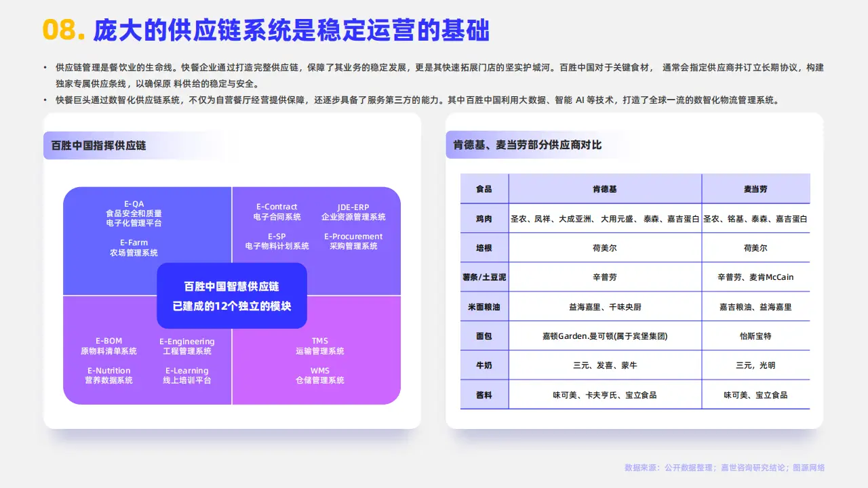
Task: Select the 三元、发喜、蒙牛 cell
Action: coord(605,365)
